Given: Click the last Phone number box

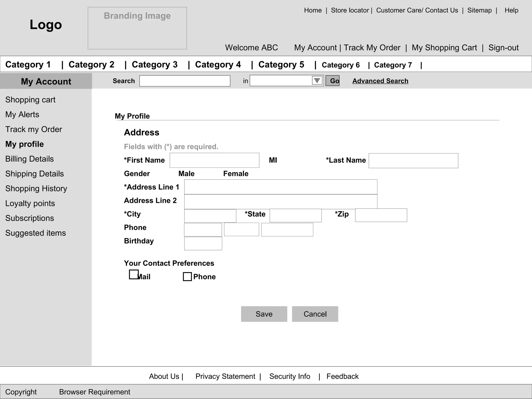Looking at the screenshot, I should point(287,230).
